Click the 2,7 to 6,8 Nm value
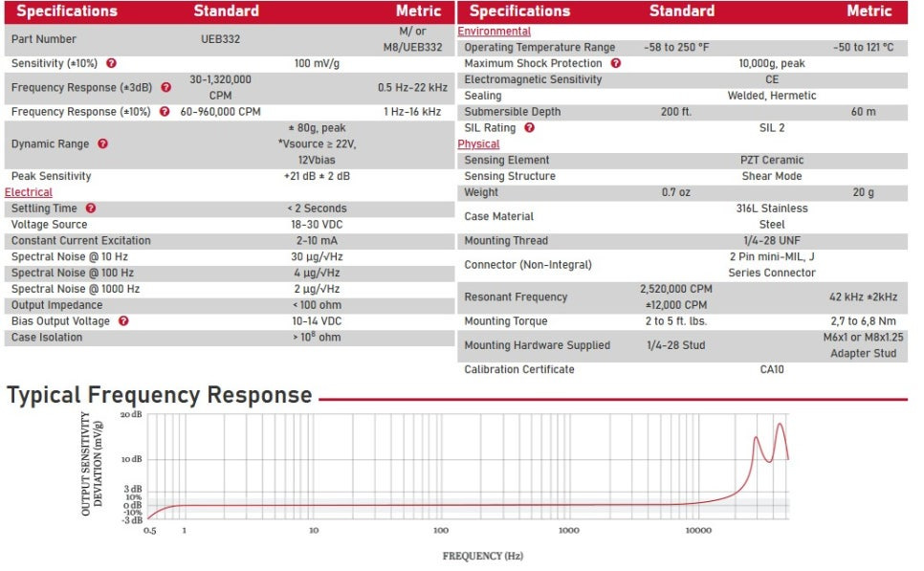The image size is (924, 571). (864, 321)
